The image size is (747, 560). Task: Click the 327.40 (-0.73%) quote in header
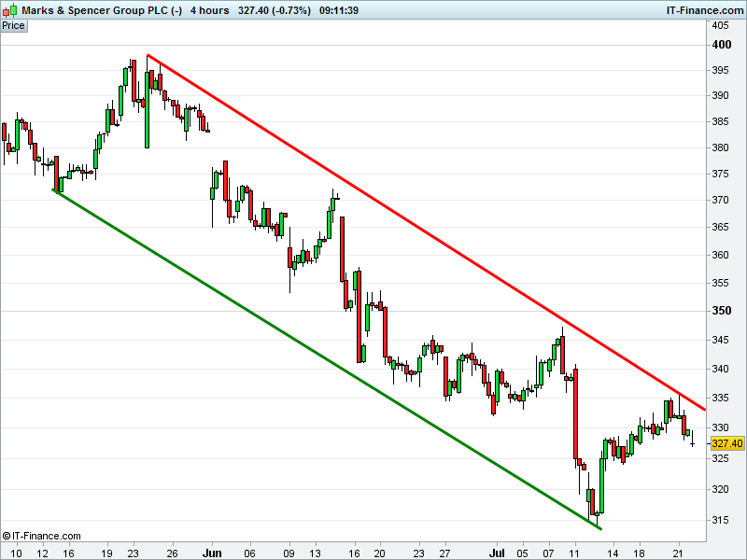(x=275, y=10)
